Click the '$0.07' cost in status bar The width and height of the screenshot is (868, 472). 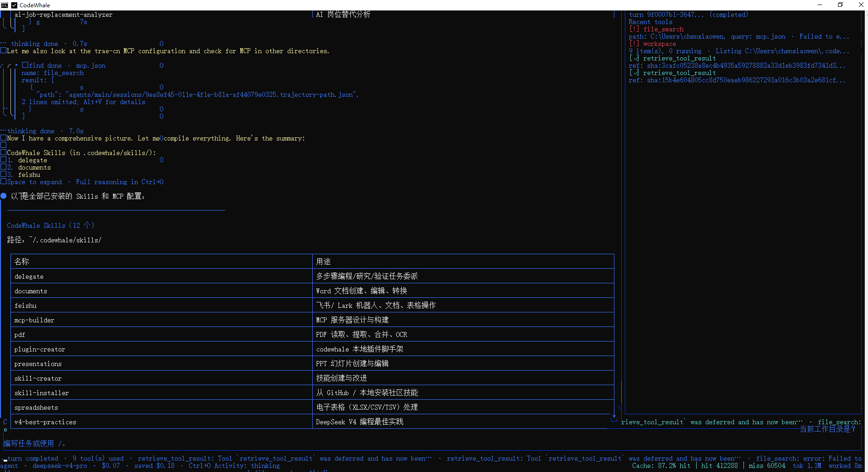tap(111, 466)
